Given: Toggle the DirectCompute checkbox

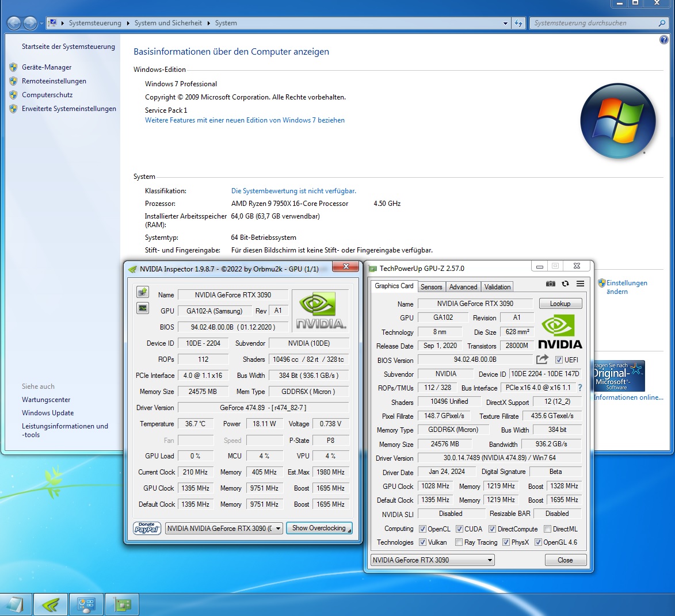Looking at the screenshot, I should click(x=492, y=529).
